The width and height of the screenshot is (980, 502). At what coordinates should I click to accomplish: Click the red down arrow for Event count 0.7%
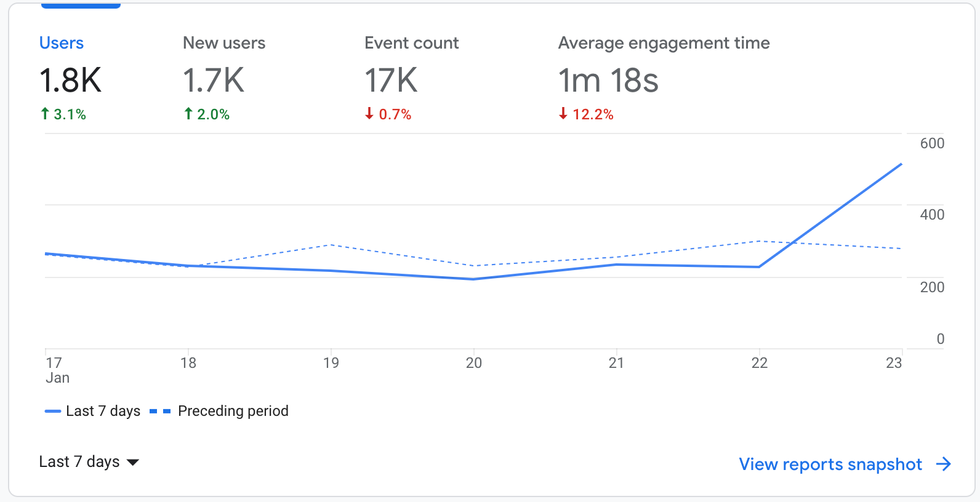369,114
